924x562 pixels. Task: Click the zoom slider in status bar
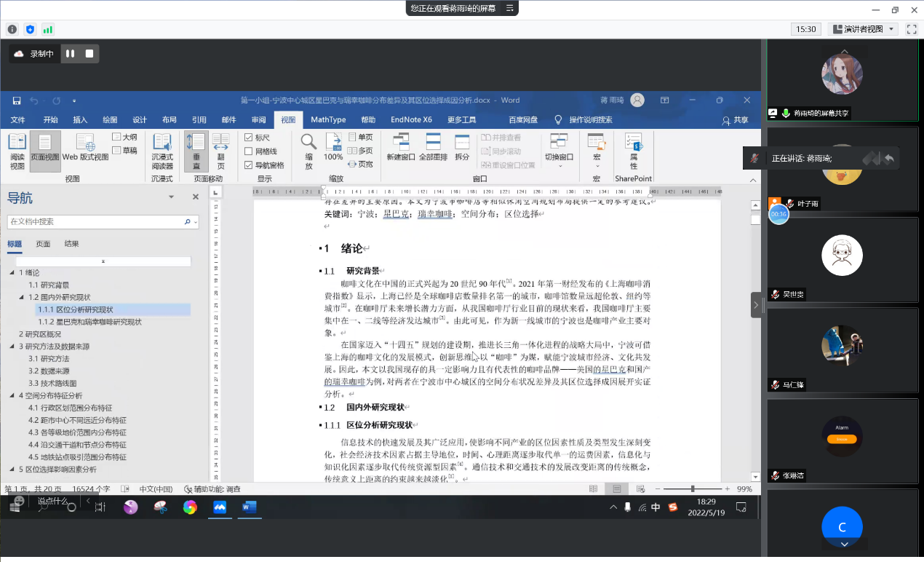point(692,488)
